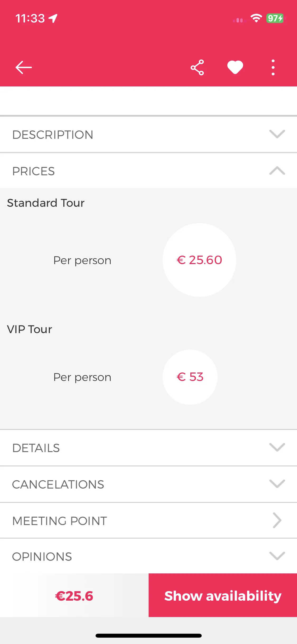Select the € 53 VIP Tour price

(x=190, y=377)
